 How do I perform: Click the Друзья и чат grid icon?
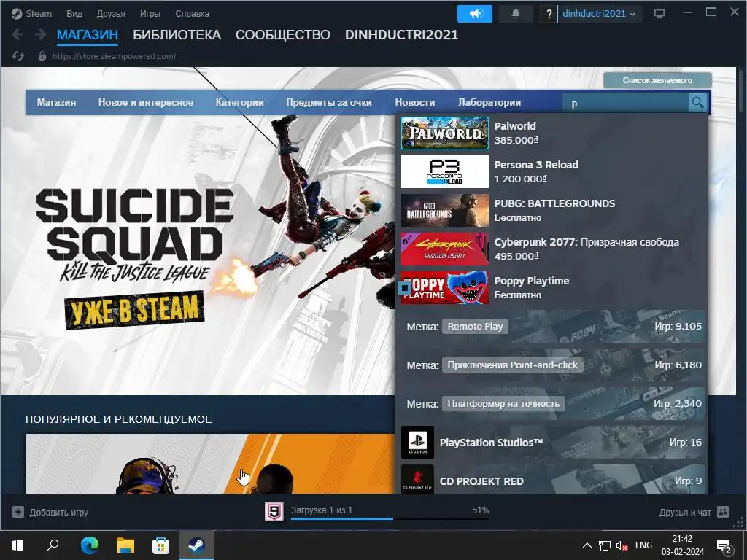pyautogui.click(x=723, y=512)
